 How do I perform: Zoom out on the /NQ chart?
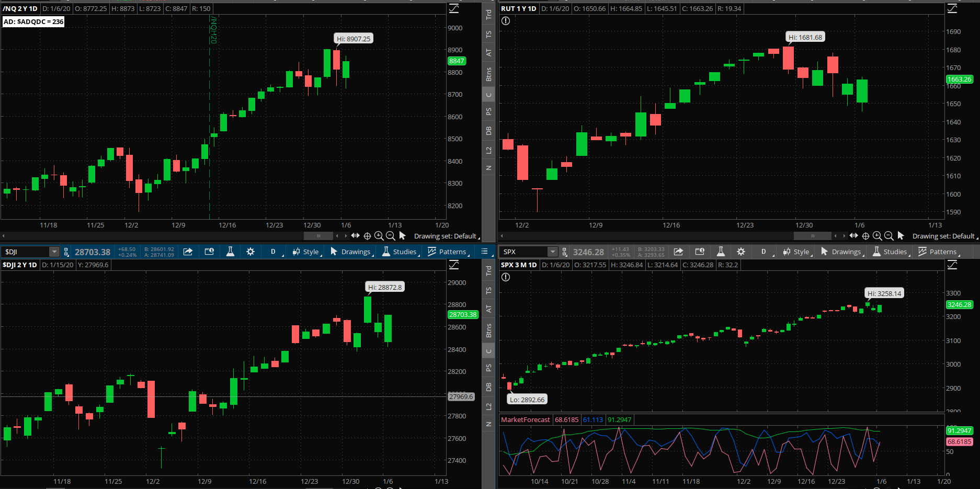pos(390,236)
